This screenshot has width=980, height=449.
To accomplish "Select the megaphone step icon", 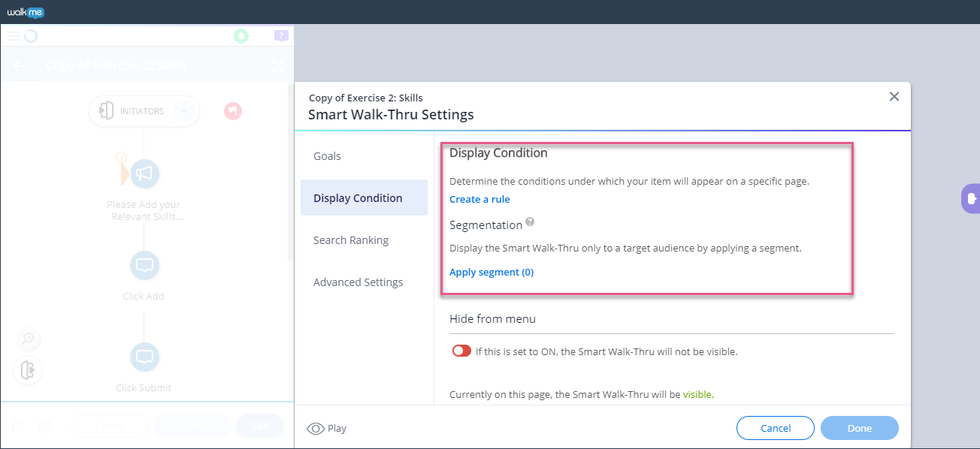I will tap(144, 174).
